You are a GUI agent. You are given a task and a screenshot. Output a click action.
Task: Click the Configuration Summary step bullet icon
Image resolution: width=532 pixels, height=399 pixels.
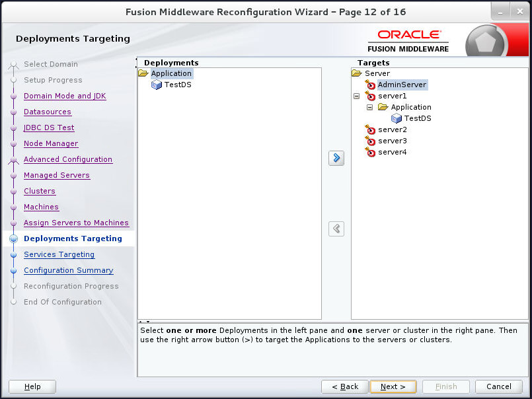(x=14, y=271)
